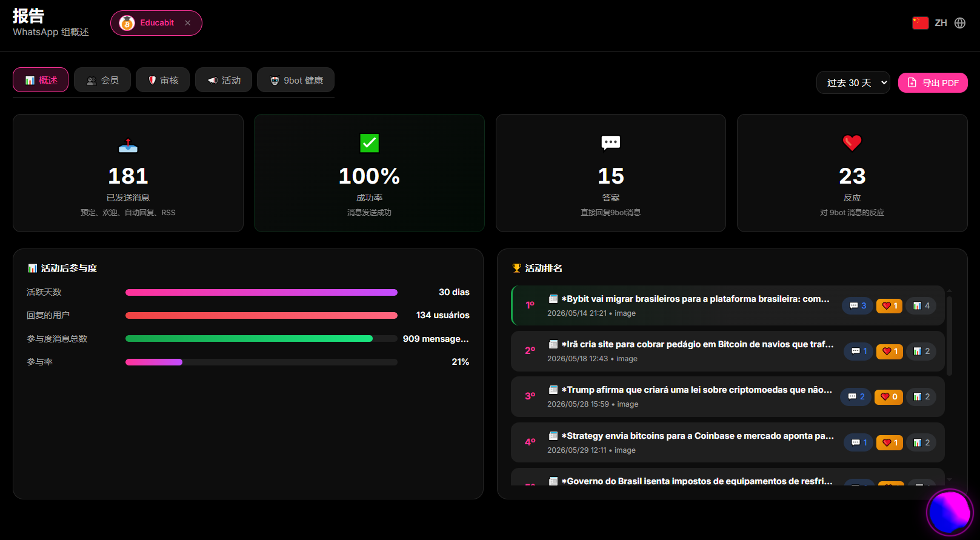
Task: Click the 15 answers value
Action: tap(610, 176)
